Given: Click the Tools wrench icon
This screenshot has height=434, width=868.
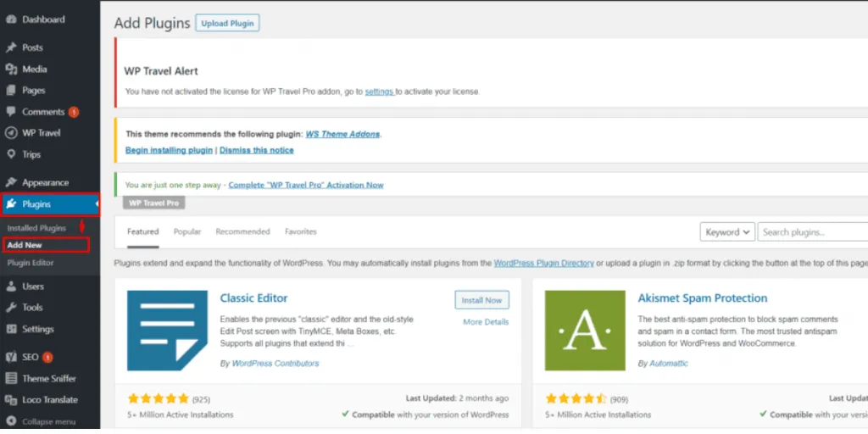Looking at the screenshot, I should [x=11, y=308].
